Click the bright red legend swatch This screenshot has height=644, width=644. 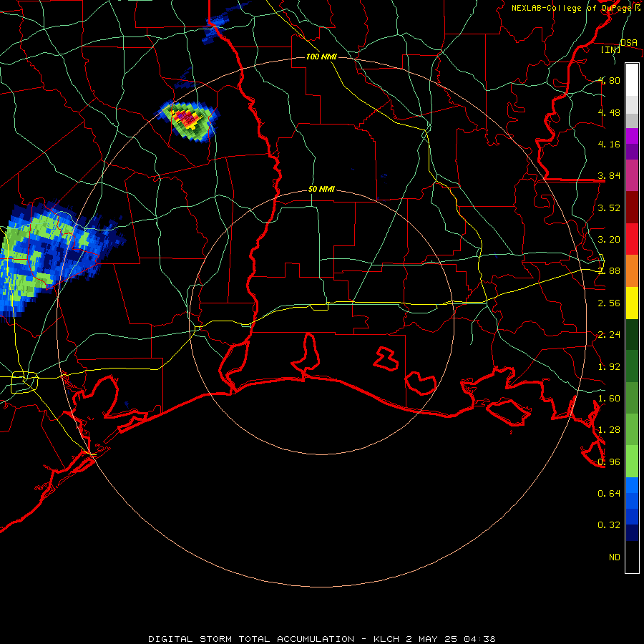[x=632, y=239]
